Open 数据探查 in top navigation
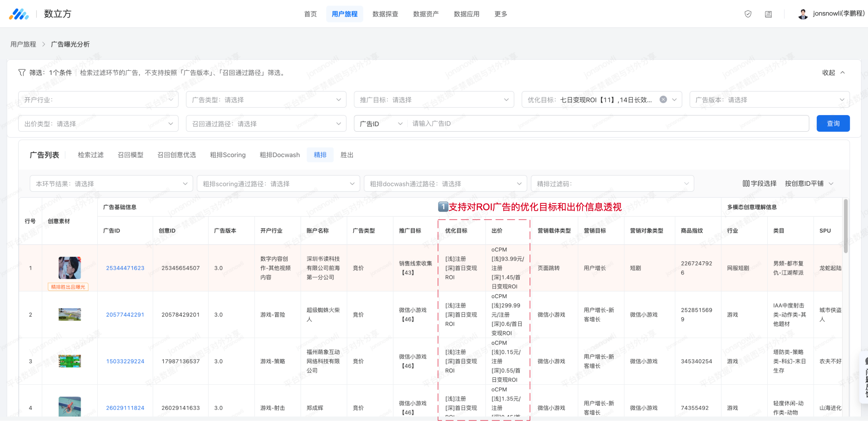Image resolution: width=868 pixels, height=424 pixels. pos(385,14)
